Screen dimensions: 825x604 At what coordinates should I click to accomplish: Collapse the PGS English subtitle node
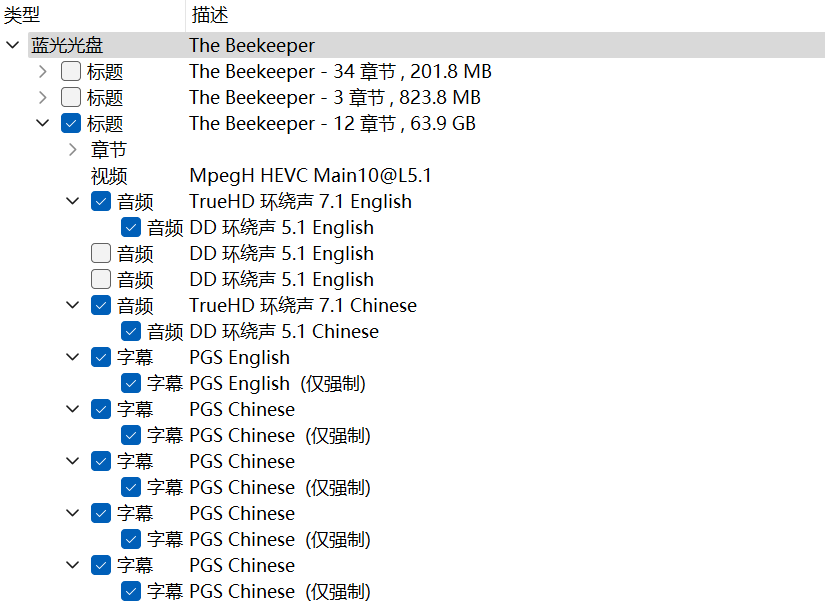pos(73,358)
